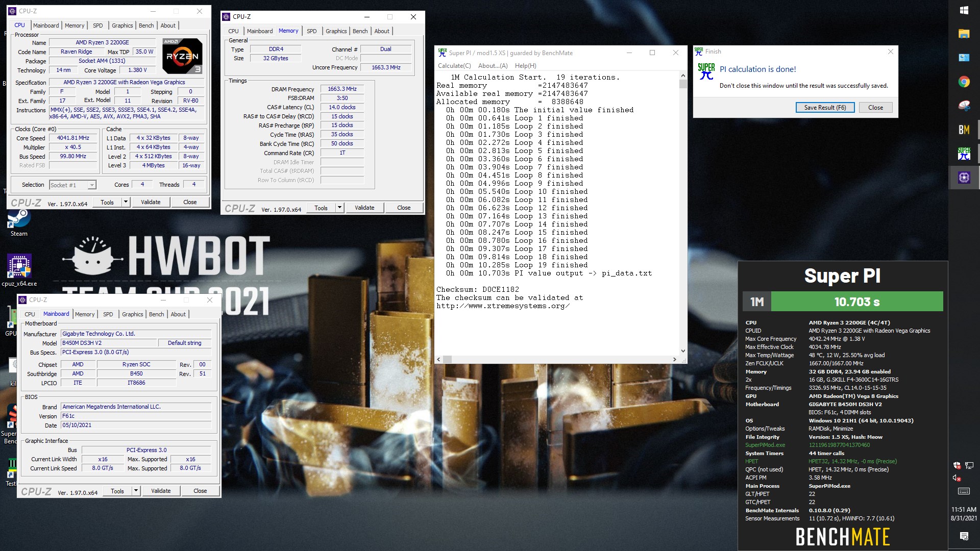Open the notification center icon
The image size is (980, 551).
964,536
